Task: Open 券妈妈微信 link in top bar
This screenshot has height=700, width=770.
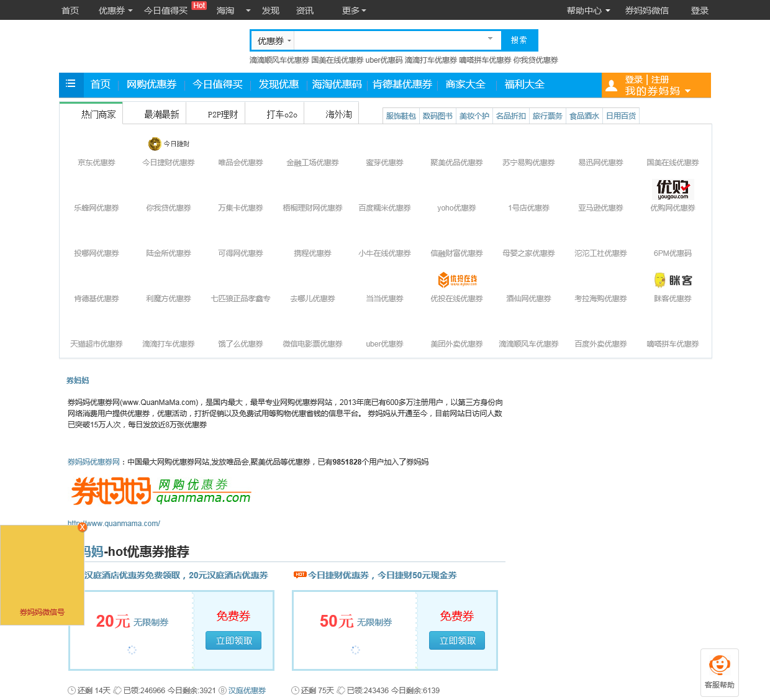Action: point(646,11)
